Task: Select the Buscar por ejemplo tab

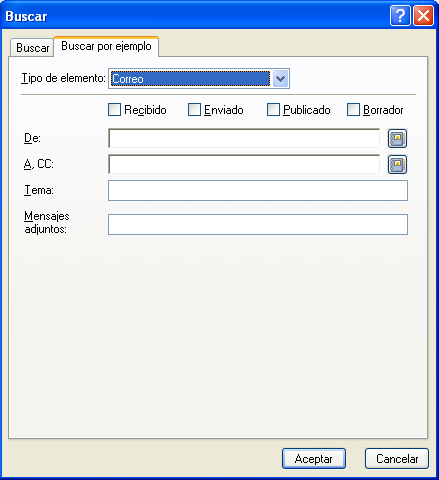Action: tap(106, 46)
